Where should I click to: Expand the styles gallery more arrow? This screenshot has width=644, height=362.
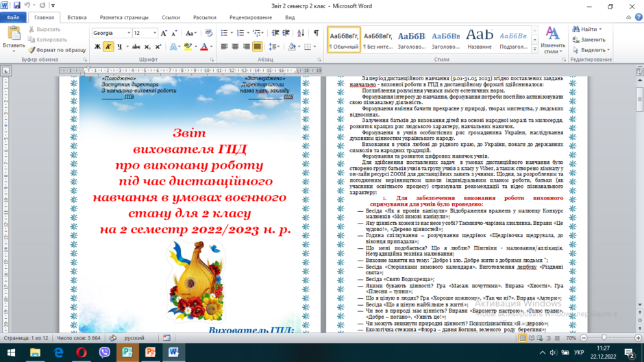point(535,49)
